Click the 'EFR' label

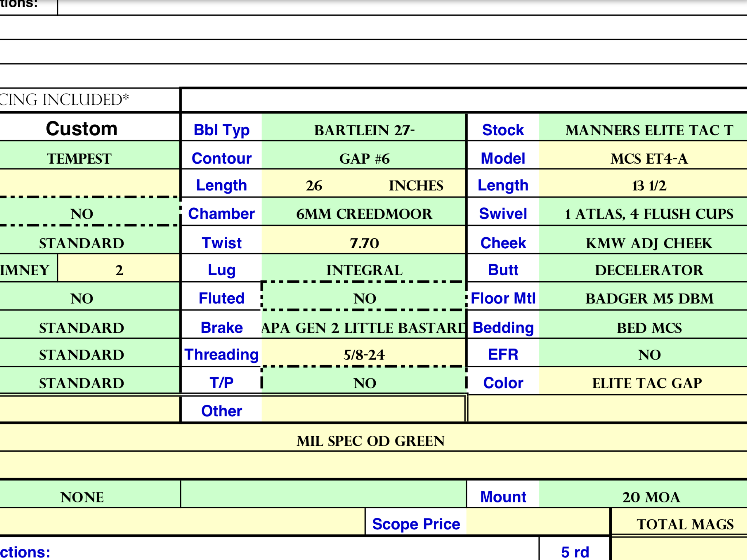pos(503,354)
